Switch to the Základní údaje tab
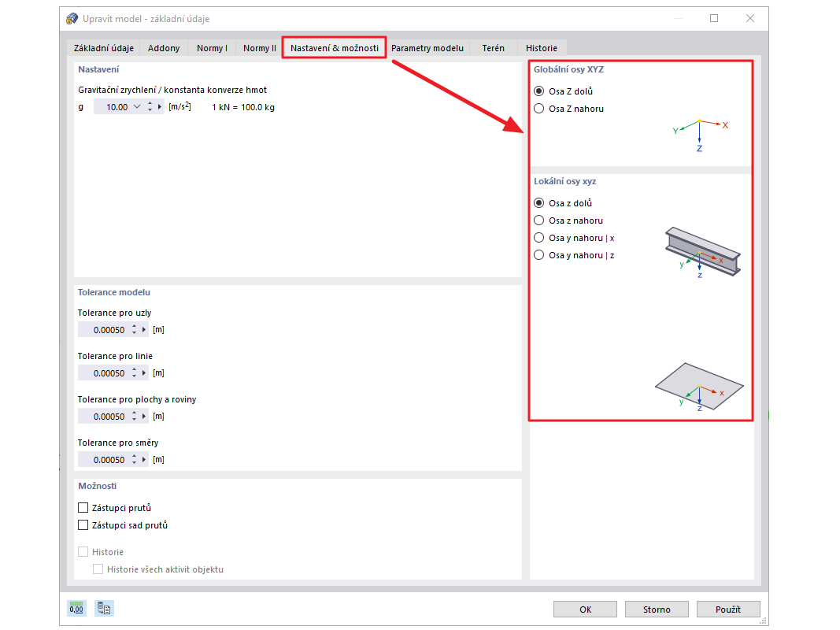Viewport: 840px width, 630px height. pos(103,48)
